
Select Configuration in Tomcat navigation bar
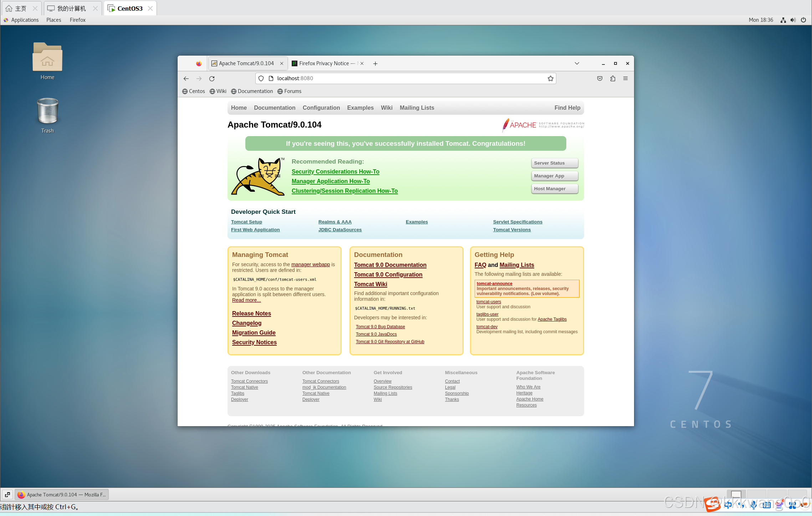click(x=321, y=108)
